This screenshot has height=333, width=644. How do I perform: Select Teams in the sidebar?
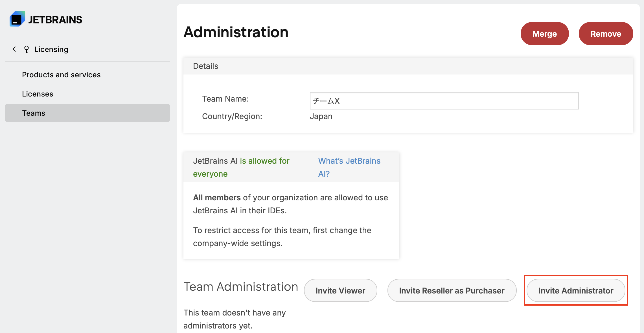pos(87,113)
